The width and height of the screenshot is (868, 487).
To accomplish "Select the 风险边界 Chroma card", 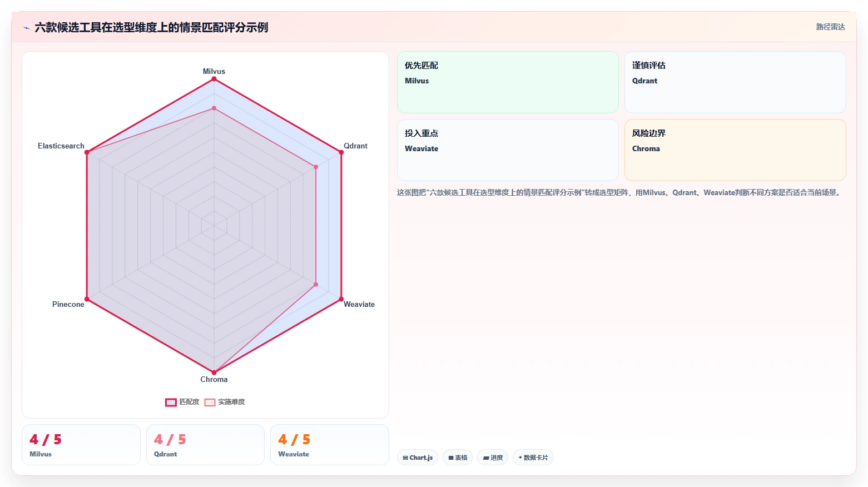I will [735, 150].
